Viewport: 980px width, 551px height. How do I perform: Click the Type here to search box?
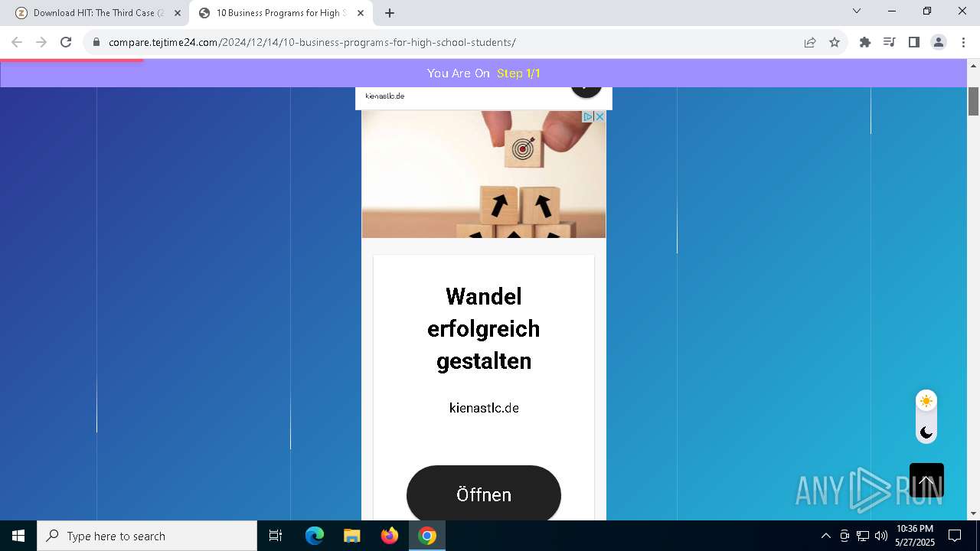coord(147,536)
